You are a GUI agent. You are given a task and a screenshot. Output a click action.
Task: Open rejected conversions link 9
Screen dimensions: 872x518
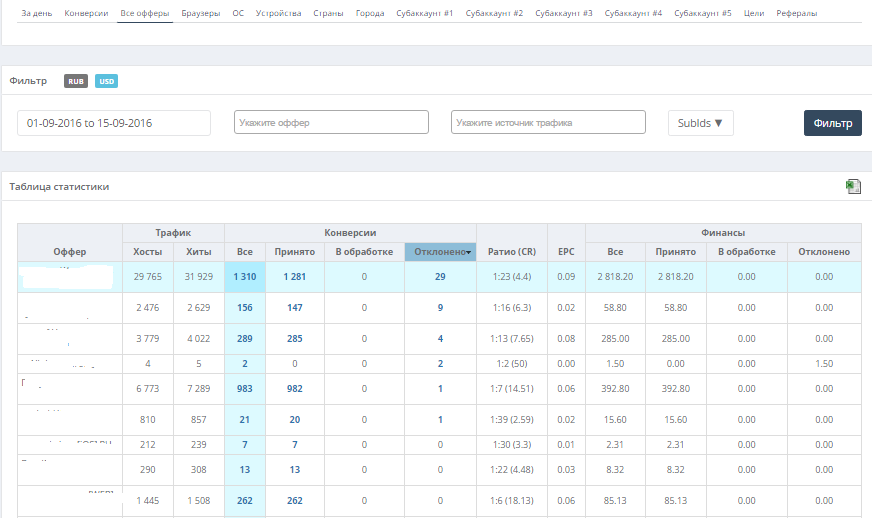point(440,308)
